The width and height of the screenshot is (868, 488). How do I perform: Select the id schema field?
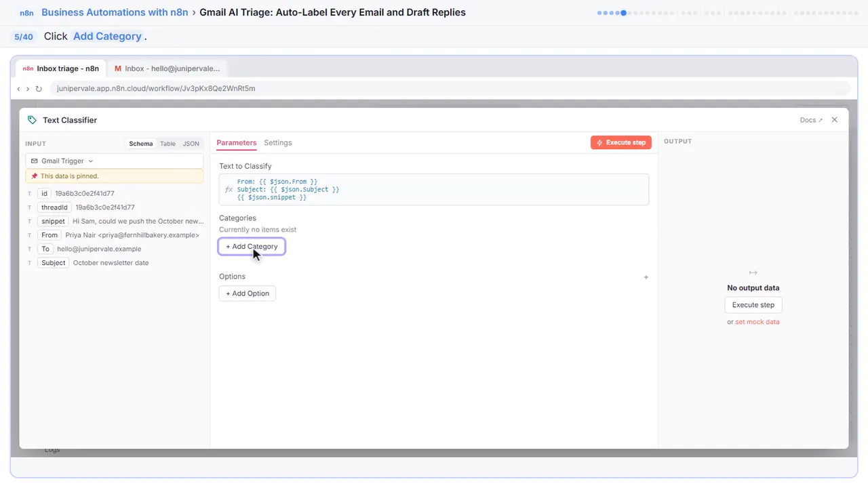(x=45, y=194)
